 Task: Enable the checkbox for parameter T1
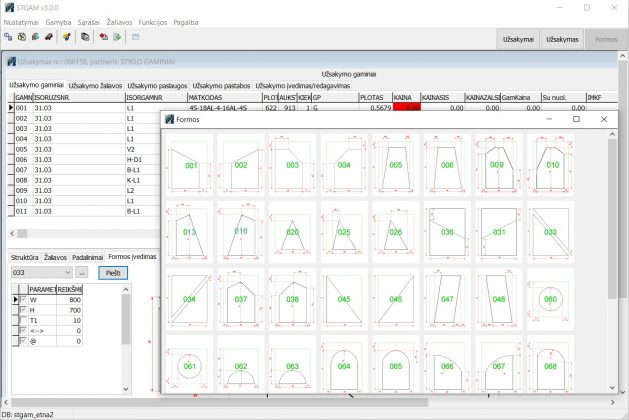(x=24, y=320)
